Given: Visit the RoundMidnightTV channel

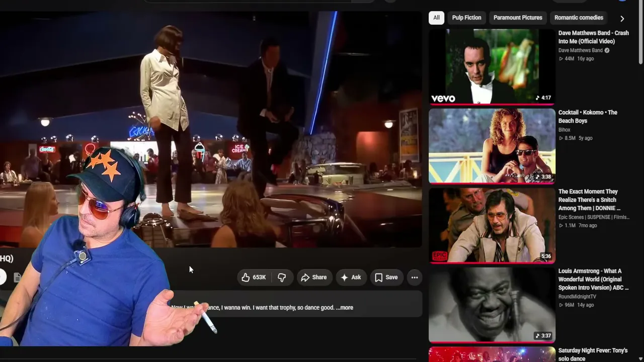Looking at the screenshot, I should pyautogui.click(x=577, y=297).
